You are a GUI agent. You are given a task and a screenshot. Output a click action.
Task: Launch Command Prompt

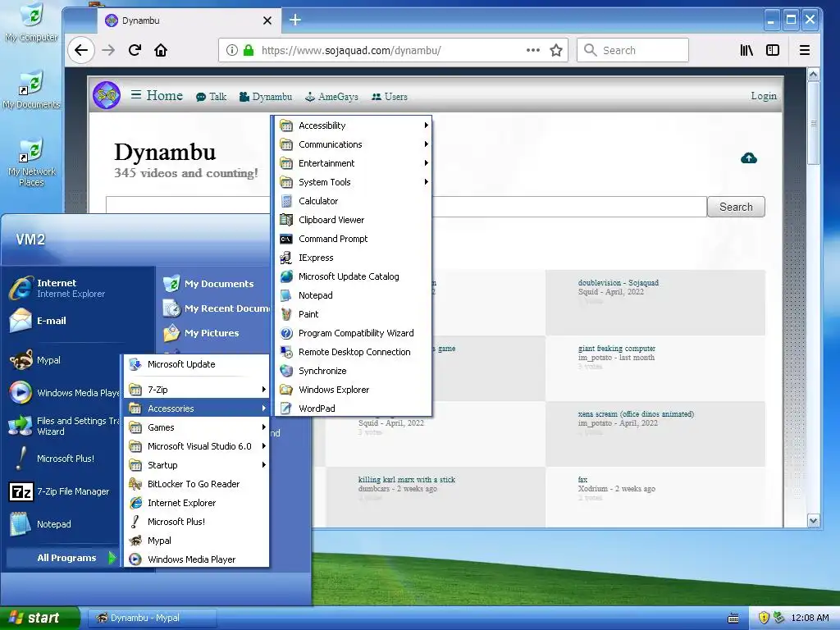tap(353, 239)
